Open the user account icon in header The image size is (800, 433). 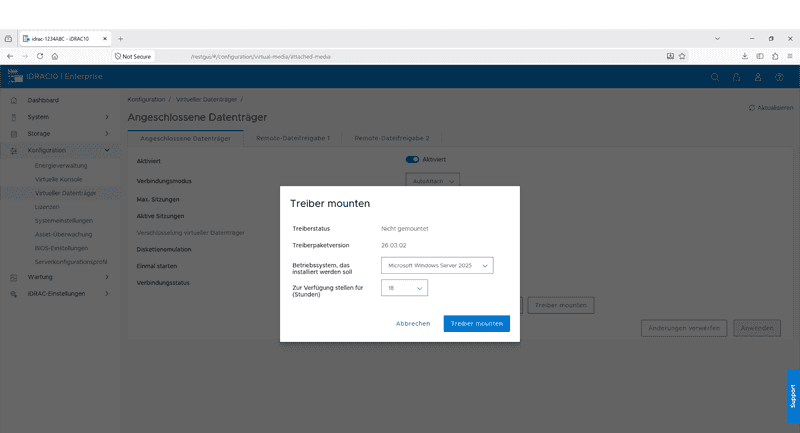coord(758,77)
